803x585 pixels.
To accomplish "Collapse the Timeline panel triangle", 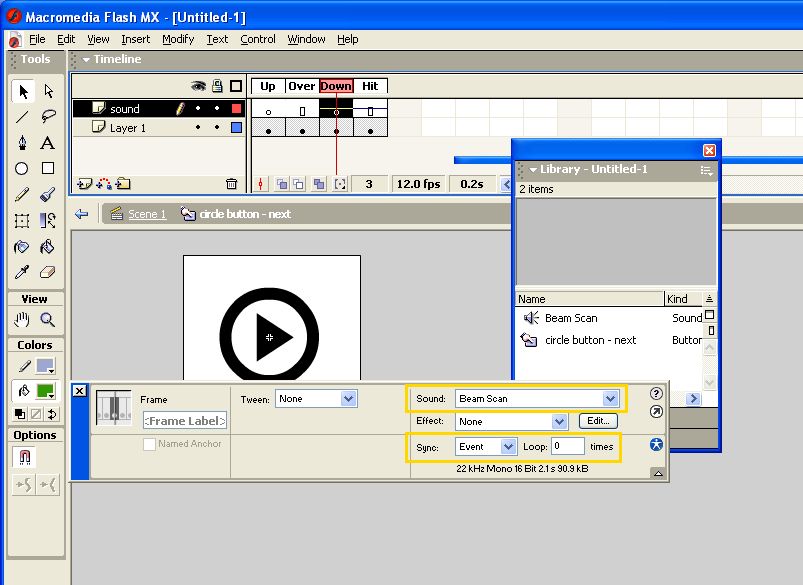I will (86, 59).
